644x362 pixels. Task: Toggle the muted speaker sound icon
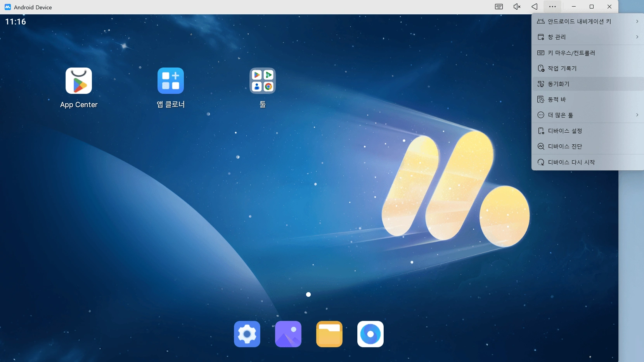point(517,7)
